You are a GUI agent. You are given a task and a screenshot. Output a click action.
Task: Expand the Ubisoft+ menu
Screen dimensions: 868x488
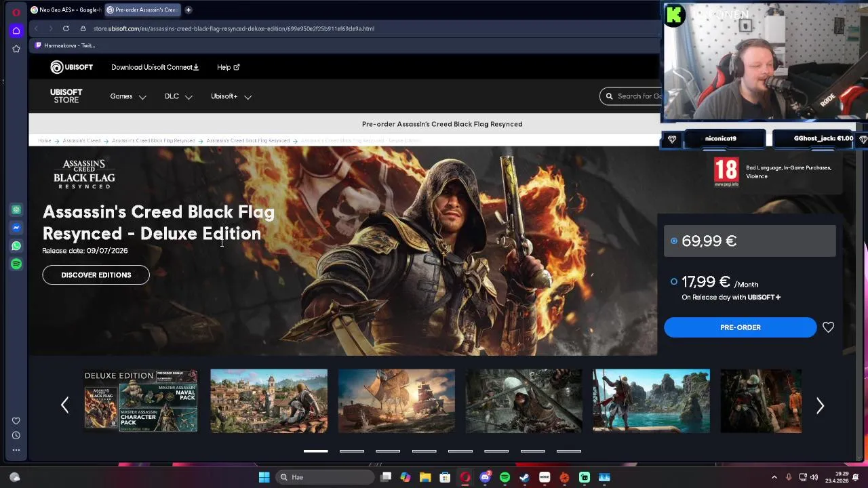tap(231, 96)
